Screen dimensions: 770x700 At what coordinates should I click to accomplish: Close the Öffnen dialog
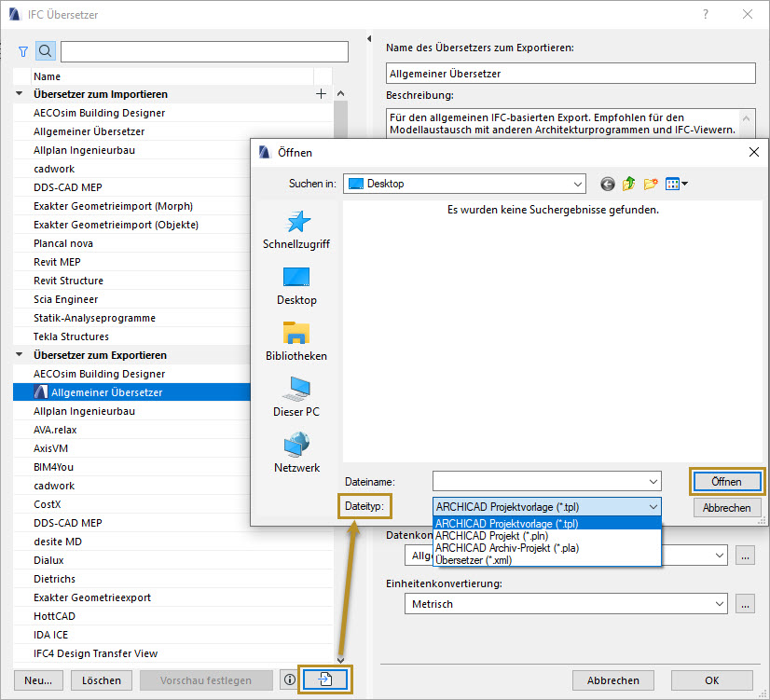pos(754,152)
